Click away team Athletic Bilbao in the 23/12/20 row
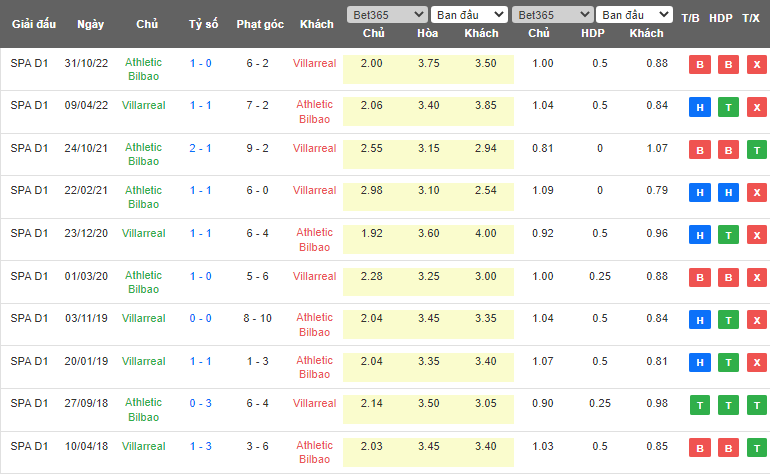The width and height of the screenshot is (770, 474). click(x=315, y=240)
